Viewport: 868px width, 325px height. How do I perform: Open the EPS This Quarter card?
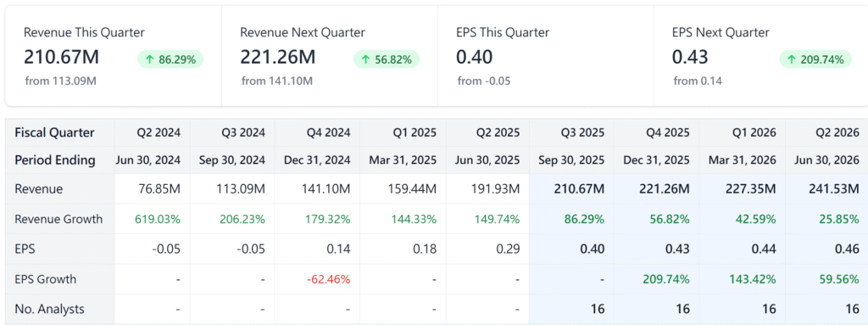[546, 56]
